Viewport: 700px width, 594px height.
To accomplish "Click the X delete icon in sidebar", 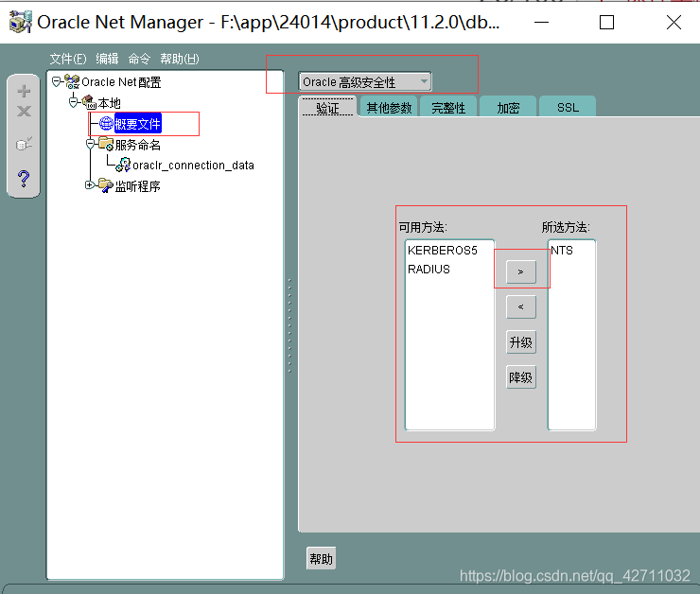I will tap(24, 111).
